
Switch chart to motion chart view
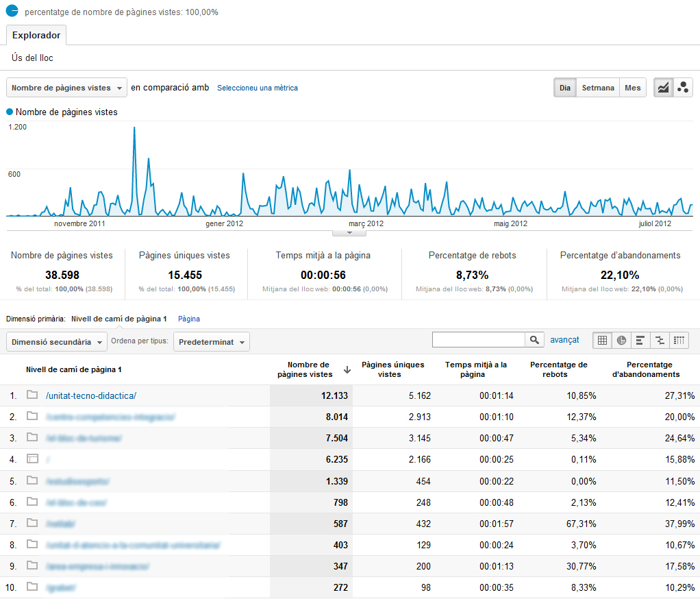[x=683, y=88]
